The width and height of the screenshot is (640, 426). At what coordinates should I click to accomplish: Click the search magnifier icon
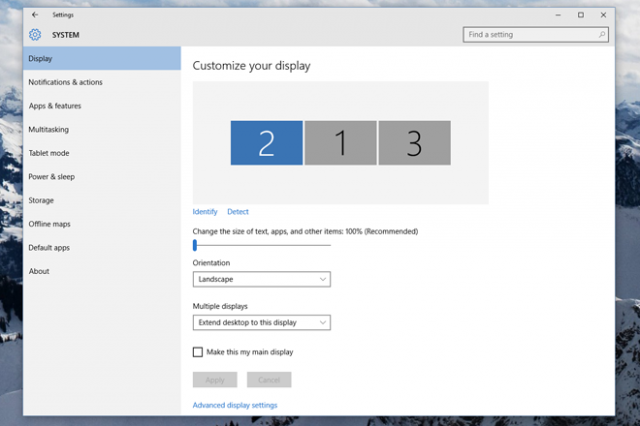(x=602, y=35)
